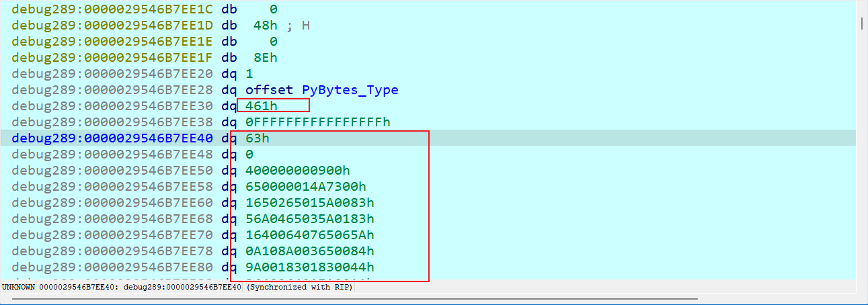The width and height of the screenshot is (868, 305).
Task: Click address debug289:0000029546B7EE40
Action: point(112,138)
